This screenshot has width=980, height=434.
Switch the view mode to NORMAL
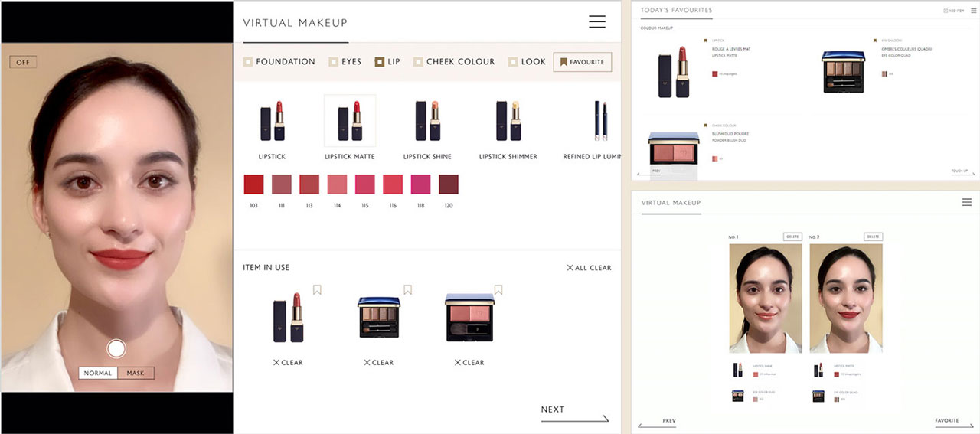tap(98, 374)
